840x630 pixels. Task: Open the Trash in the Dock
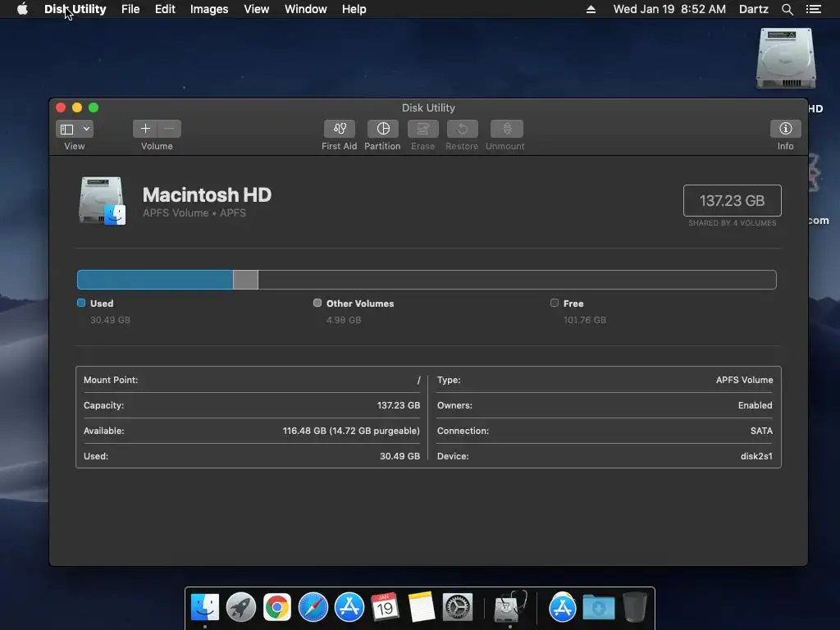pos(635,607)
